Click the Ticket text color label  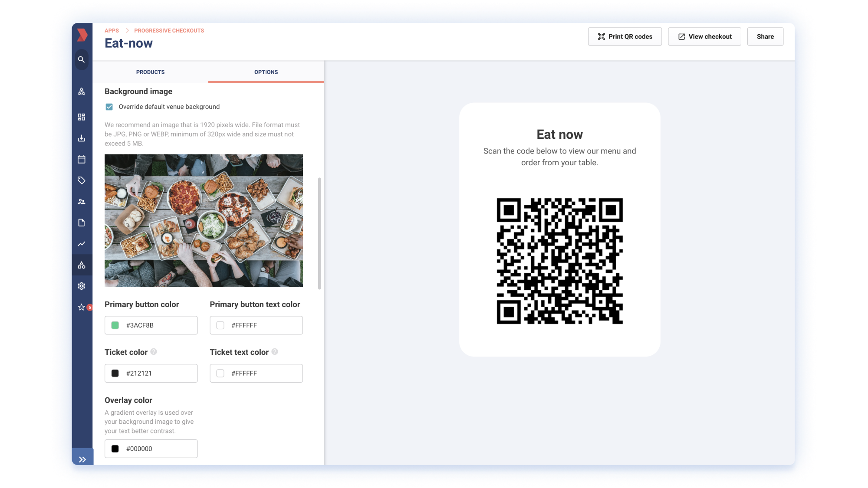[x=239, y=352]
